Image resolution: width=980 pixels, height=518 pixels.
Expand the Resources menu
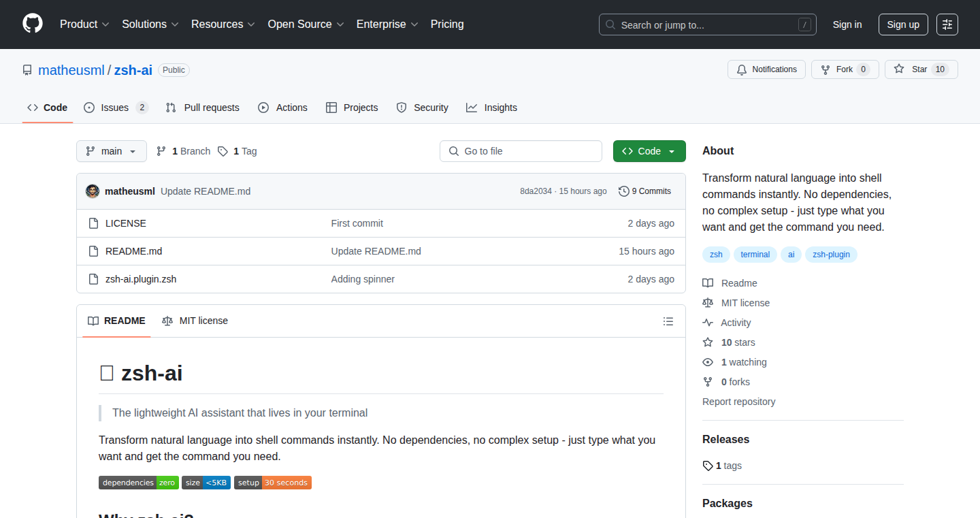pos(223,25)
